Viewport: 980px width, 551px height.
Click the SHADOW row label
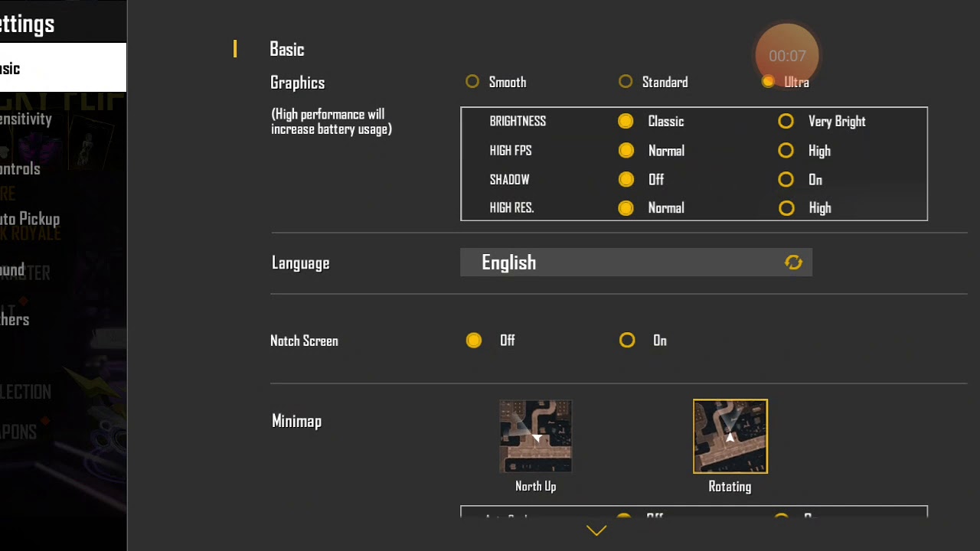click(x=509, y=180)
